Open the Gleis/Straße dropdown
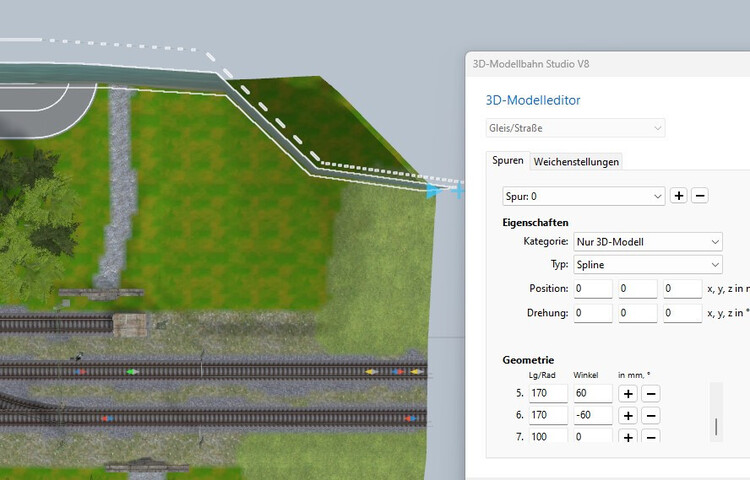This screenshot has width=750, height=480. [575, 128]
